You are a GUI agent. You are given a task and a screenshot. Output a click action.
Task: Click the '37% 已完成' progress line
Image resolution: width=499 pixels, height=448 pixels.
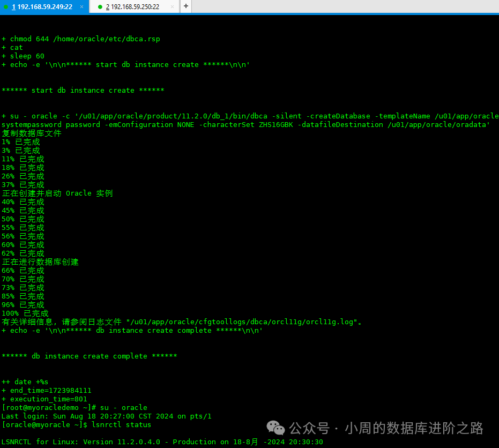click(23, 184)
